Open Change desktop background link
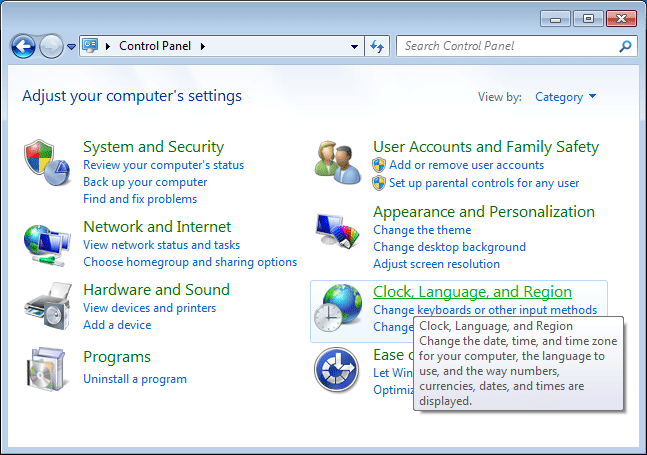This screenshot has width=647, height=455. (x=449, y=247)
